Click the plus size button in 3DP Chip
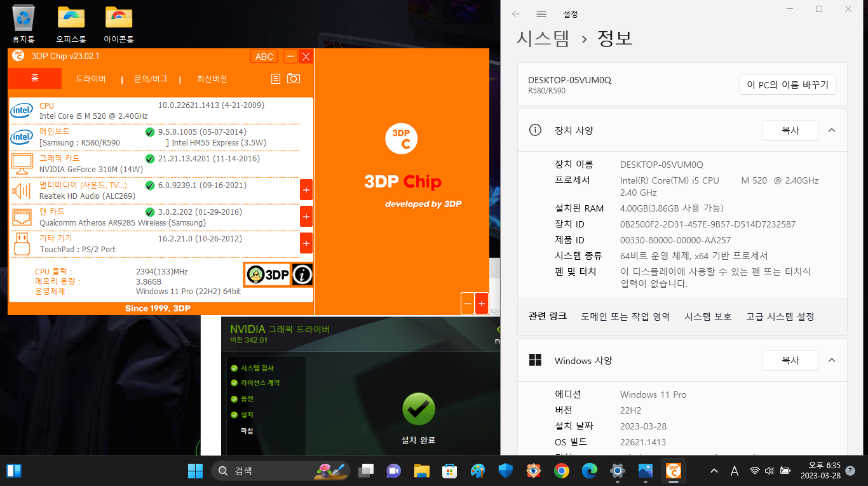Viewport: 868px width, 486px height. [482, 304]
